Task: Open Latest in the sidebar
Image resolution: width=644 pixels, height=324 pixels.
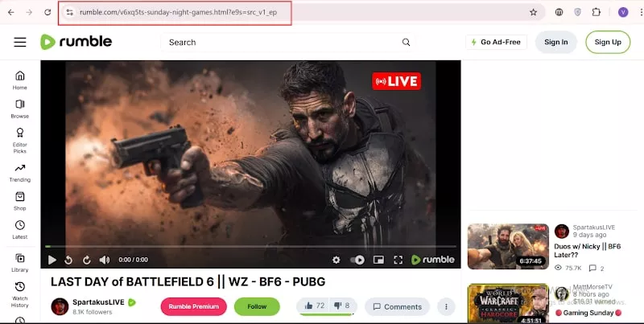Action: 19,230
